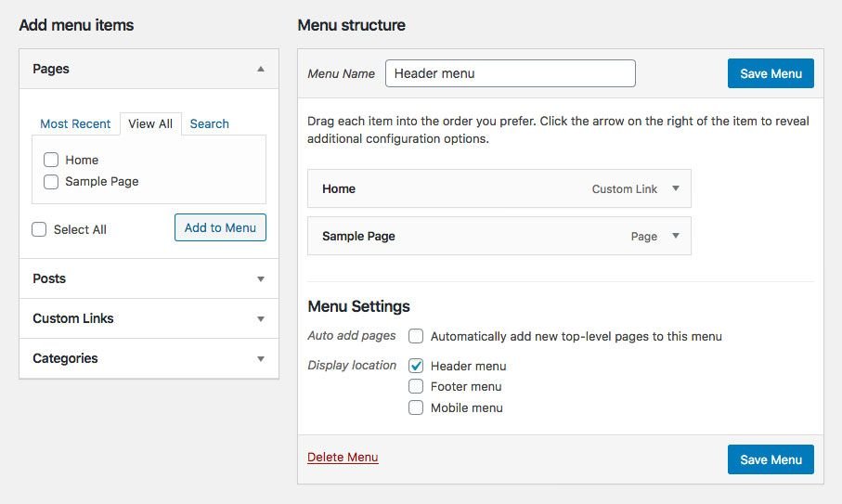Viewport: 842px width, 504px height.
Task: Click the top Save Menu button
Action: 771,73
